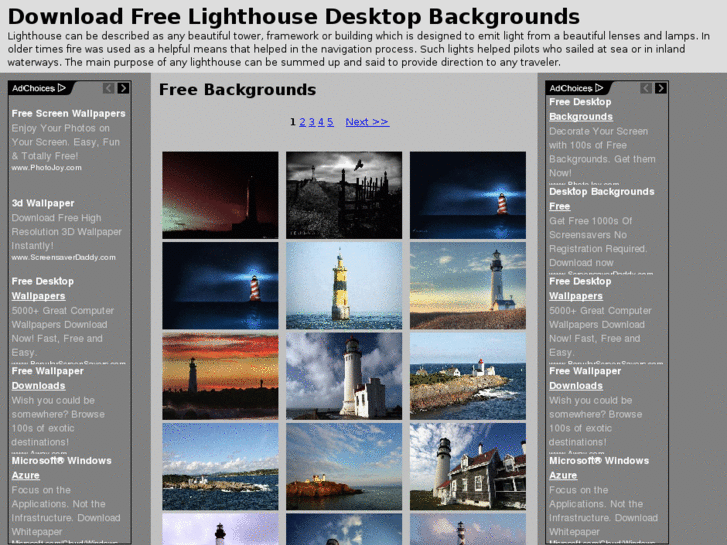727x545 pixels.
Task: Show next ads in right ad panel
Action: 661,88
